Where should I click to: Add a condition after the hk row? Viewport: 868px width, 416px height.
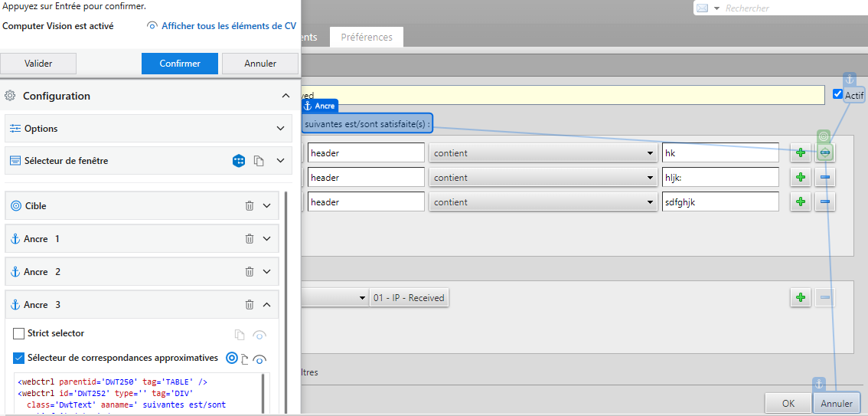(x=800, y=152)
